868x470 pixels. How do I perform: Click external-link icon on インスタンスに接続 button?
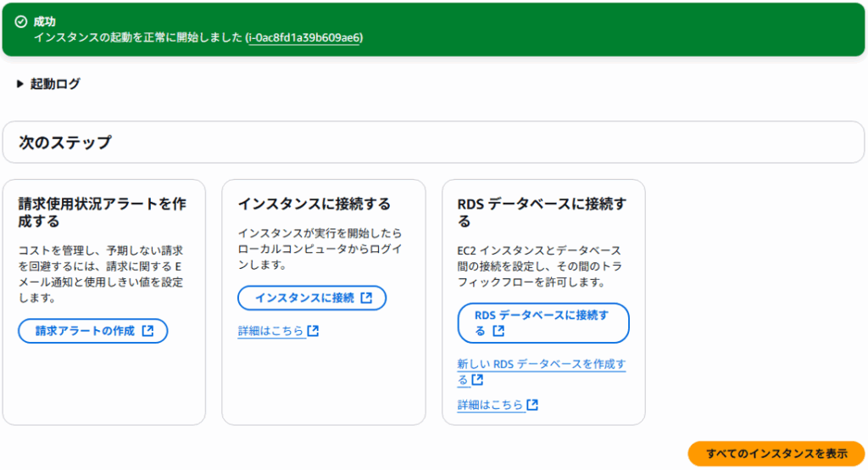click(x=366, y=298)
